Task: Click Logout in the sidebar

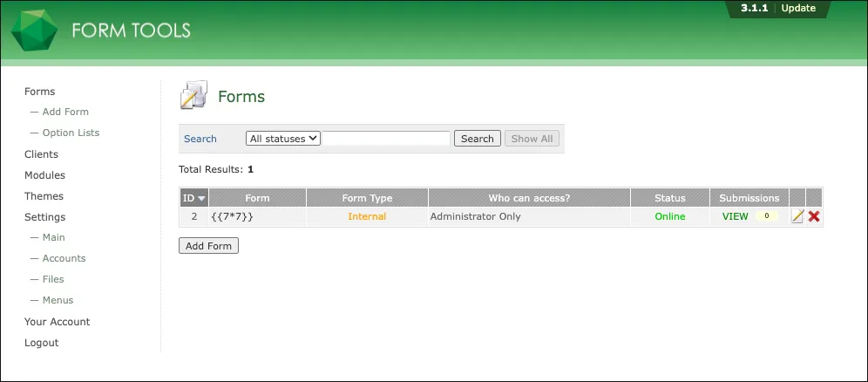Action: click(41, 343)
